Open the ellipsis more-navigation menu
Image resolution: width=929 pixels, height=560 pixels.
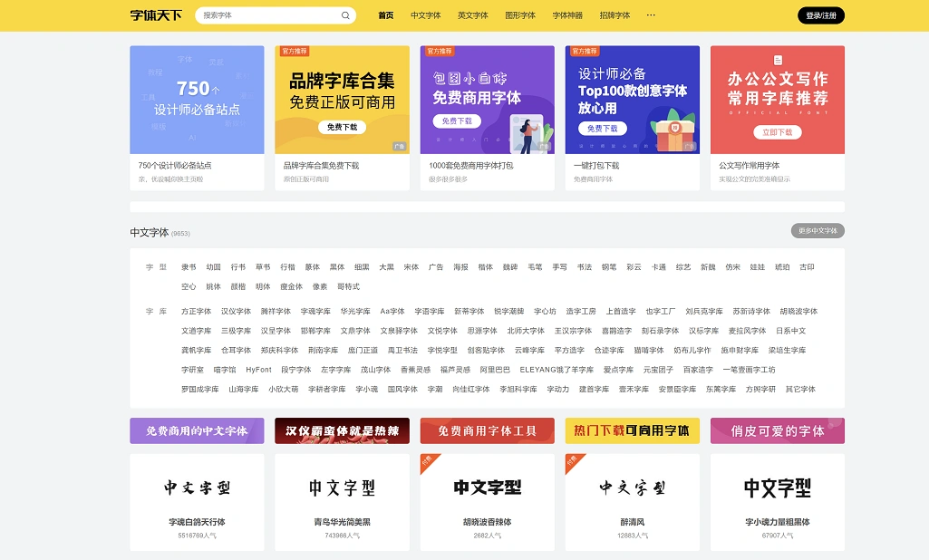pyautogui.click(x=649, y=15)
